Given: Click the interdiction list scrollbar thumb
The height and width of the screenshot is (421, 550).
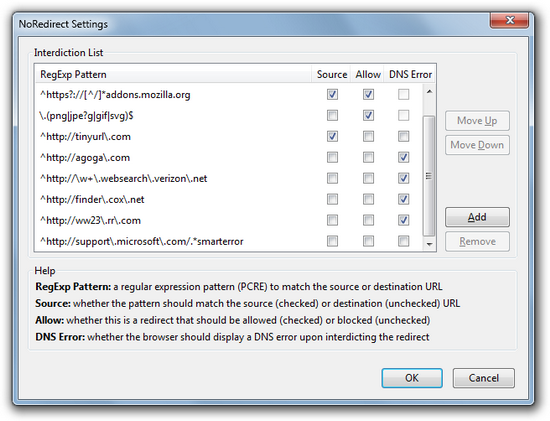Looking at the screenshot, I should coord(429,176).
